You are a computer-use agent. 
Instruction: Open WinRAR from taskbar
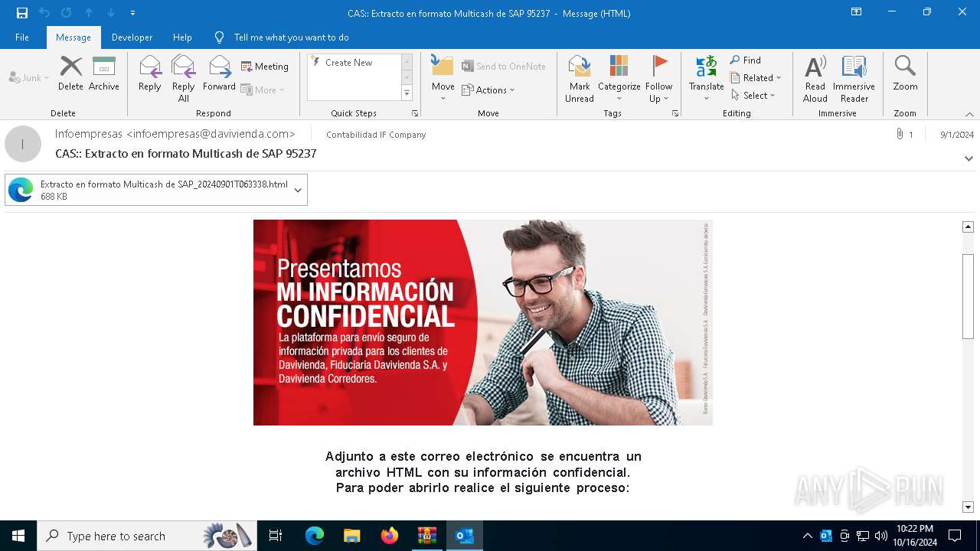[426, 536]
